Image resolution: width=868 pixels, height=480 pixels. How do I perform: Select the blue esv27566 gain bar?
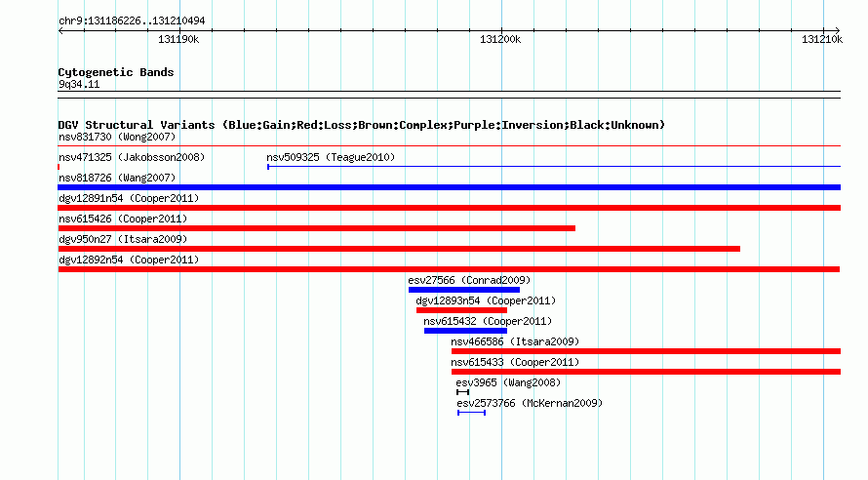pyautogui.click(x=464, y=290)
